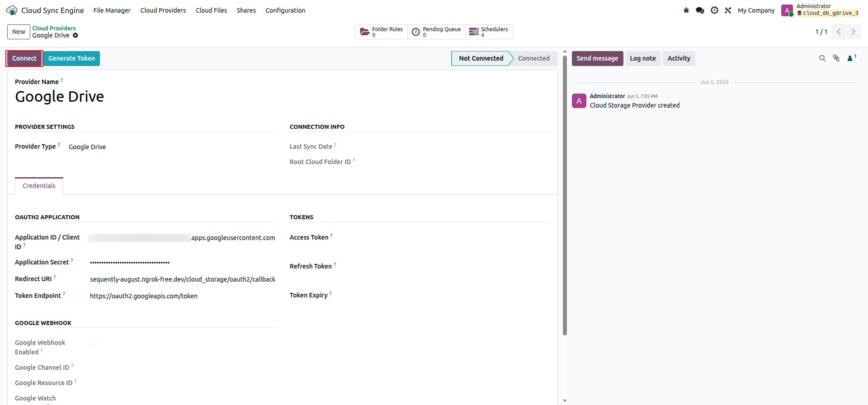Click the Provider Type Google Drive value
Image resolution: width=868 pixels, height=405 pixels.
87,147
